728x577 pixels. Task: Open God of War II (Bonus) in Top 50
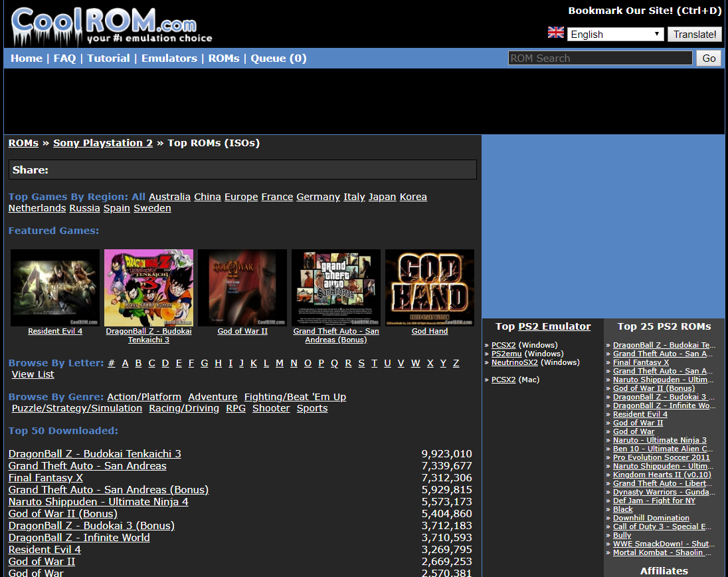[63, 514]
